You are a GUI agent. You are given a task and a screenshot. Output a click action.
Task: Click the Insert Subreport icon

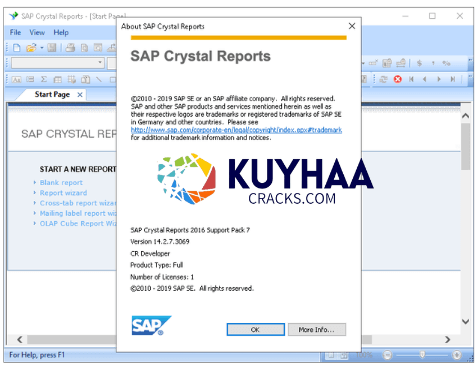[x=86, y=79]
